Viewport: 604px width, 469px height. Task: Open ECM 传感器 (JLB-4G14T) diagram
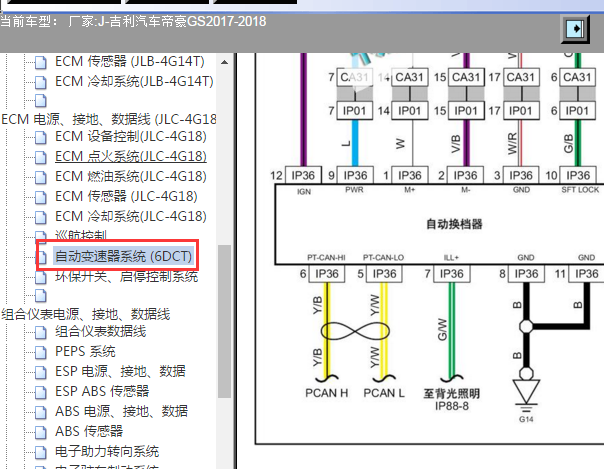pyautogui.click(x=129, y=61)
